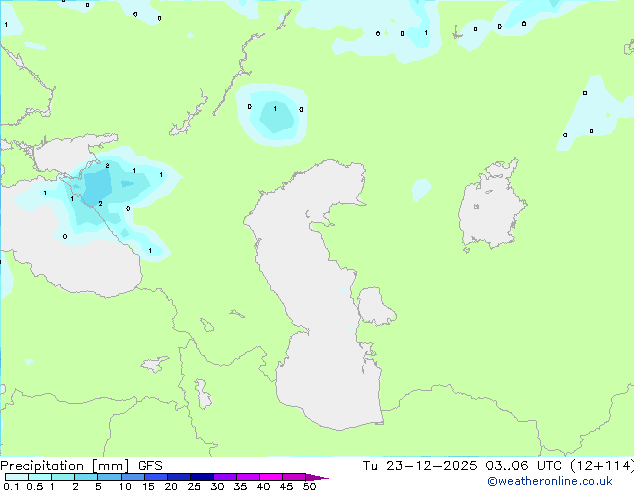The image size is (634, 490).
Task: Click the legend value "50"
Action: coord(309,486)
